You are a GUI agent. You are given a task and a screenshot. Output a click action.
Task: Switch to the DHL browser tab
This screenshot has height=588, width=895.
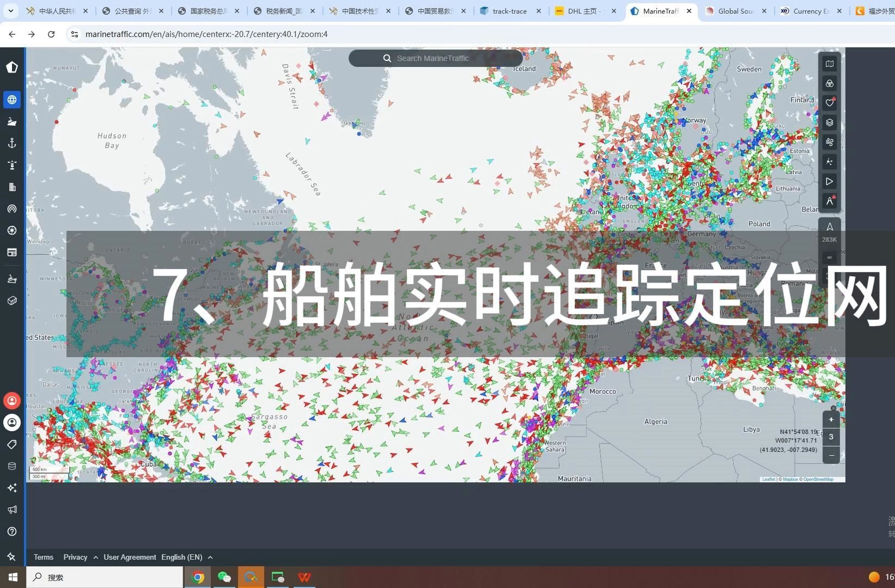586,11
